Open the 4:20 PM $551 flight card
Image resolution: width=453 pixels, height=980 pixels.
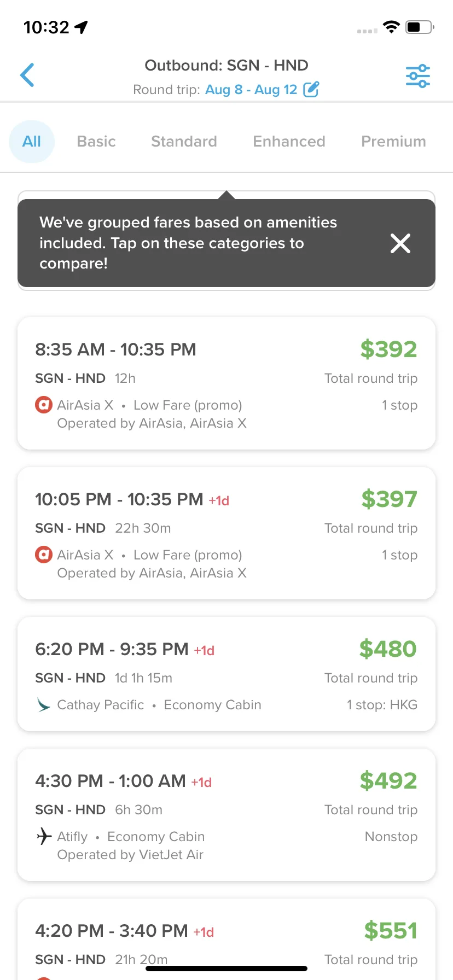click(226, 939)
